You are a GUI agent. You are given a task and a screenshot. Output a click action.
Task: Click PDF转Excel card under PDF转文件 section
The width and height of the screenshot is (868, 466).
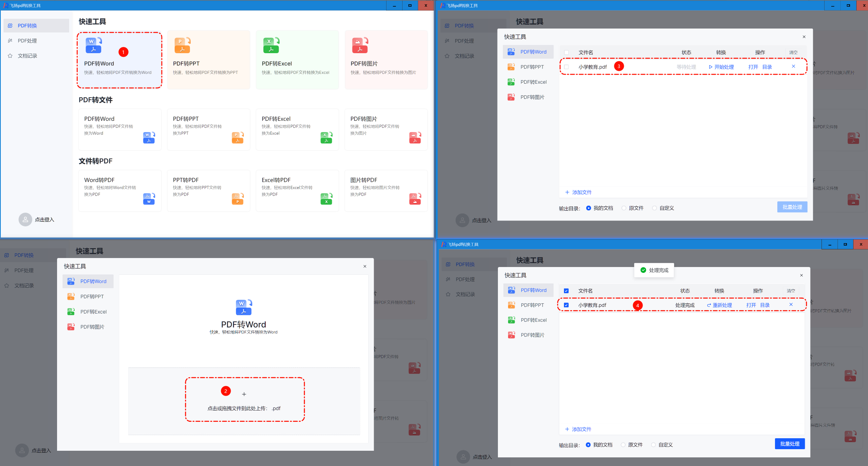click(297, 129)
